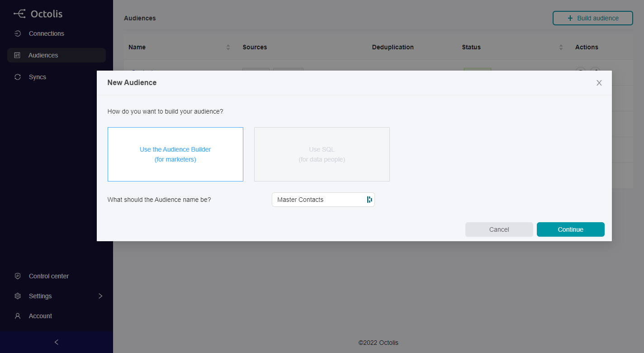The image size is (644, 353).
Task: Click the Actions column header
Action: coord(587,47)
